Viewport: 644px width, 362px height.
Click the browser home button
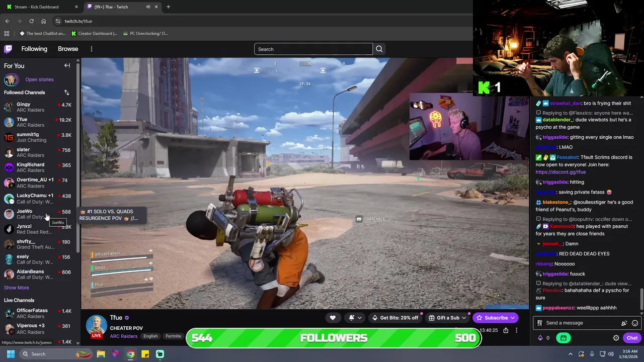43,21
